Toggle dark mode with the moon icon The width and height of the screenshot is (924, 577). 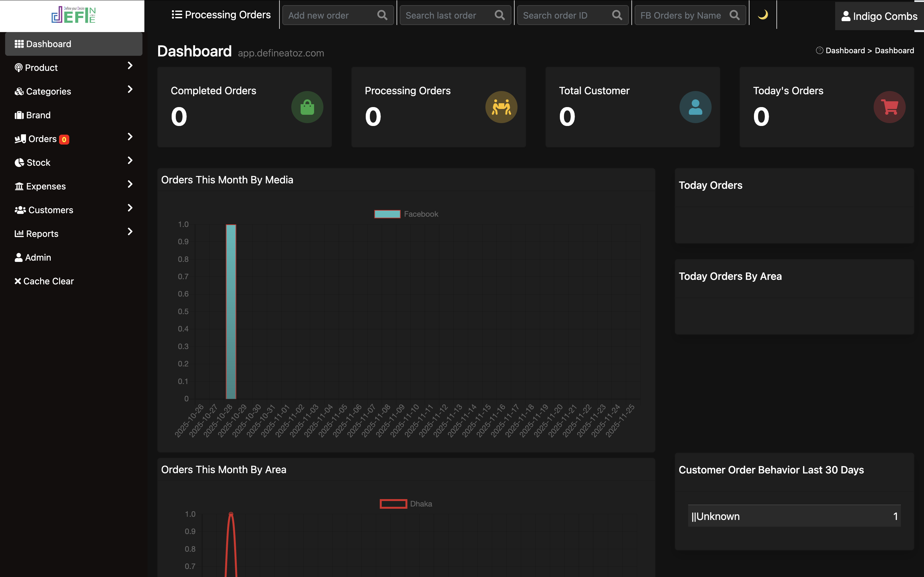click(763, 15)
